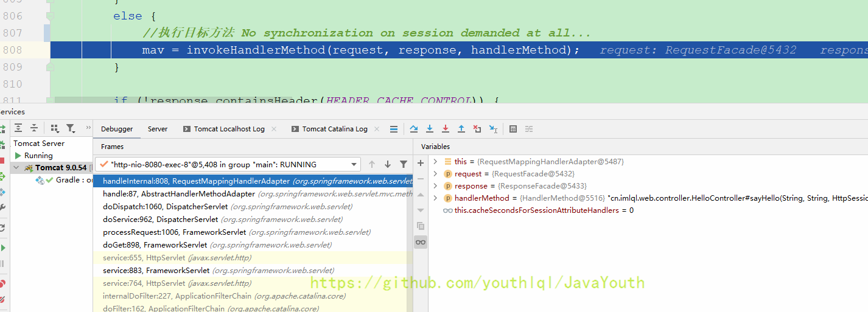Image resolution: width=868 pixels, height=312 pixels.
Task: Click the Drop Frame icon
Action: [477, 129]
